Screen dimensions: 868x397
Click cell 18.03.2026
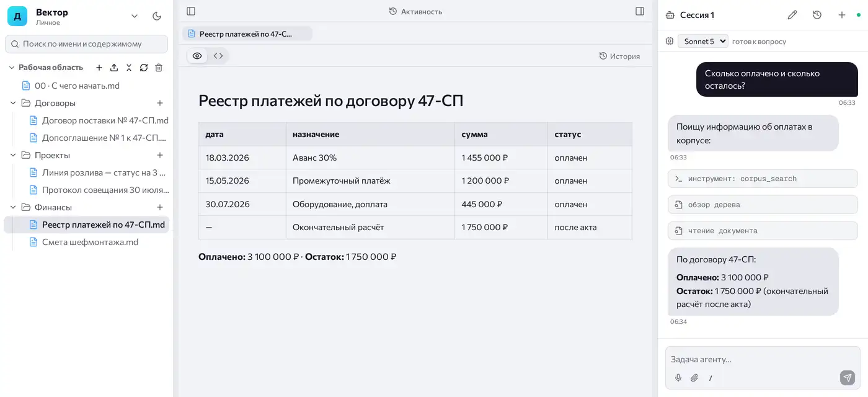(x=242, y=158)
